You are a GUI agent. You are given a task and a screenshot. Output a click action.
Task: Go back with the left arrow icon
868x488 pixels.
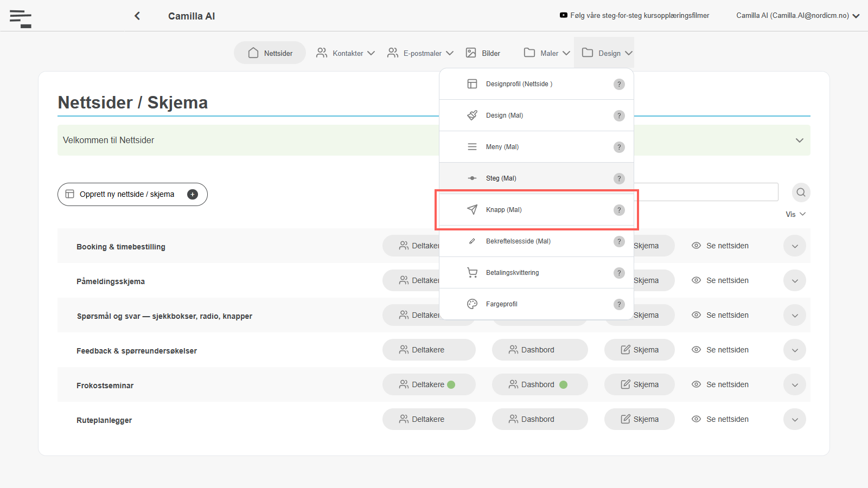(x=137, y=16)
